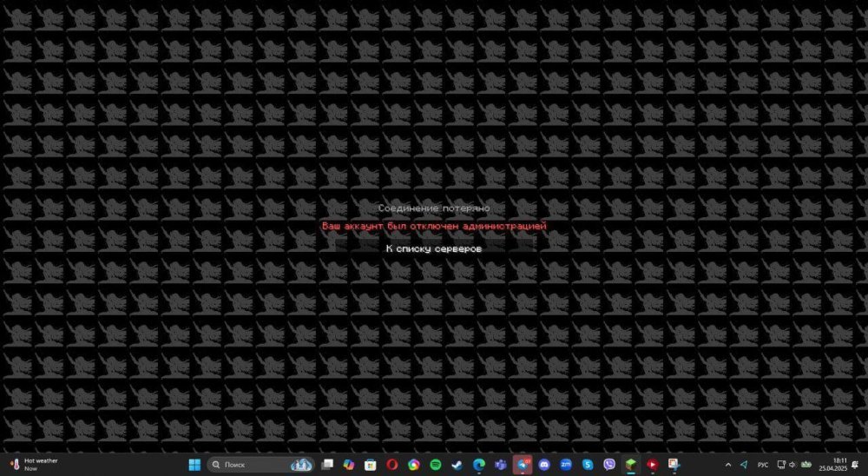This screenshot has width=868, height=476.
Task: Switch input language via РУС indicator
Action: click(763, 465)
